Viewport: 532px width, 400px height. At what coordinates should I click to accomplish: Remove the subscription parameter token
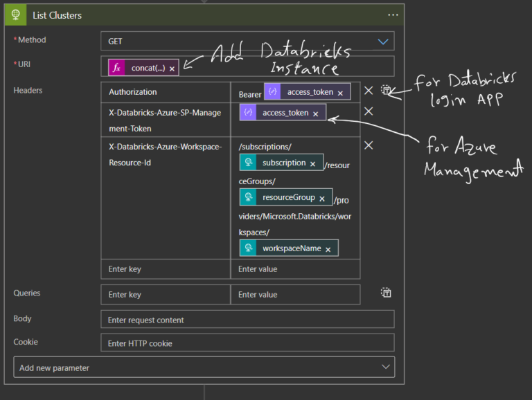[x=313, y=164]
